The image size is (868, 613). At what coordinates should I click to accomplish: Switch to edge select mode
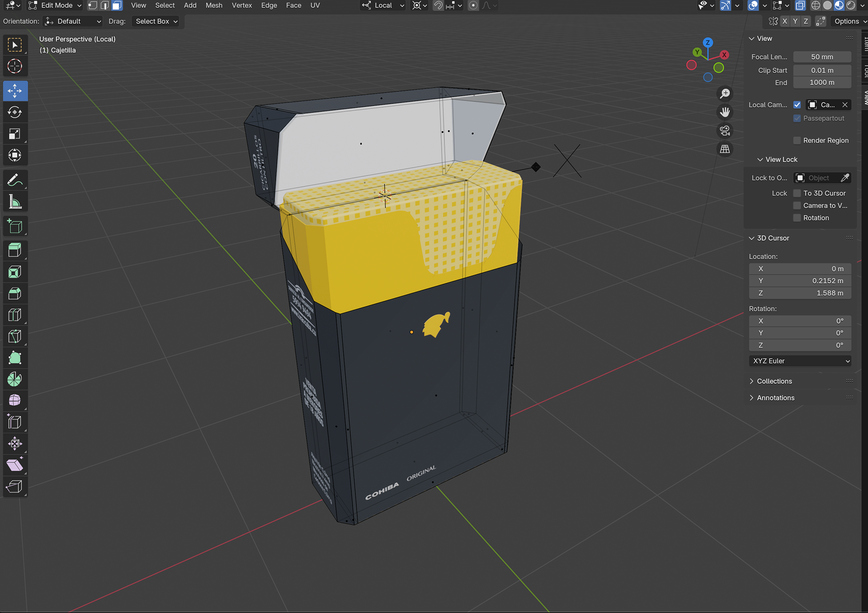(105, 5)
